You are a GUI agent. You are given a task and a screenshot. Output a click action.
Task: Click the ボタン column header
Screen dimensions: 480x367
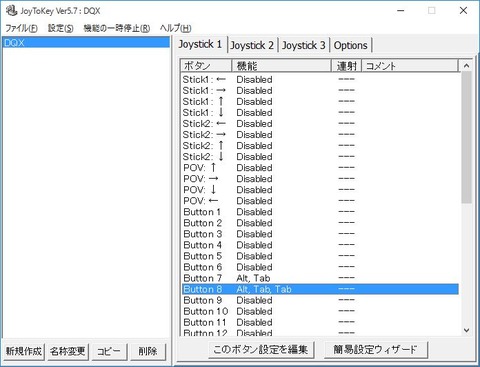[x=206, y=66]
